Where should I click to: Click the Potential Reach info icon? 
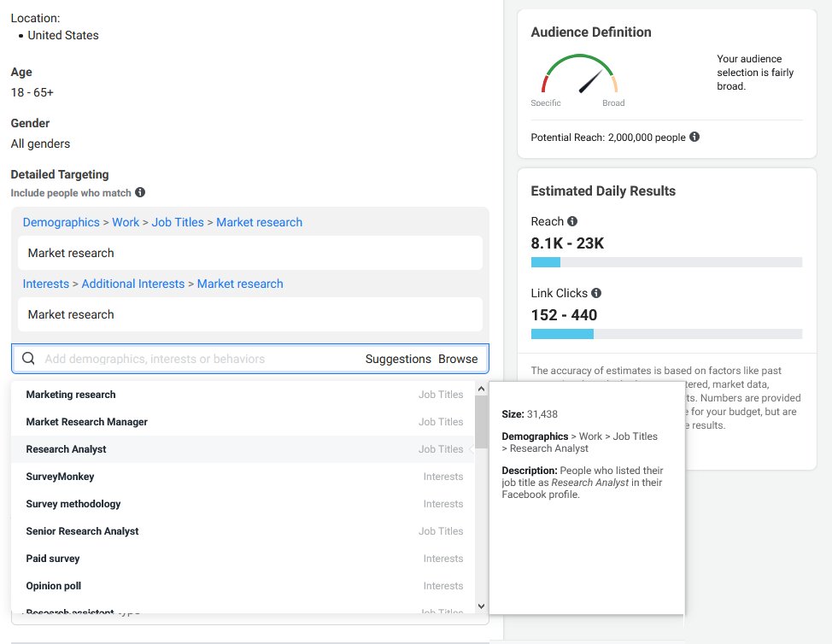(694, 137)
